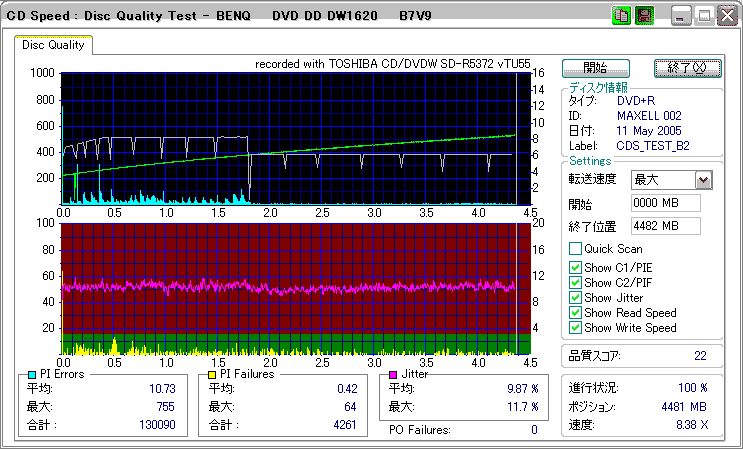Viewport: 743px width, 449px height.
Task: Minimize the CD Speed window
Action: 682,16
